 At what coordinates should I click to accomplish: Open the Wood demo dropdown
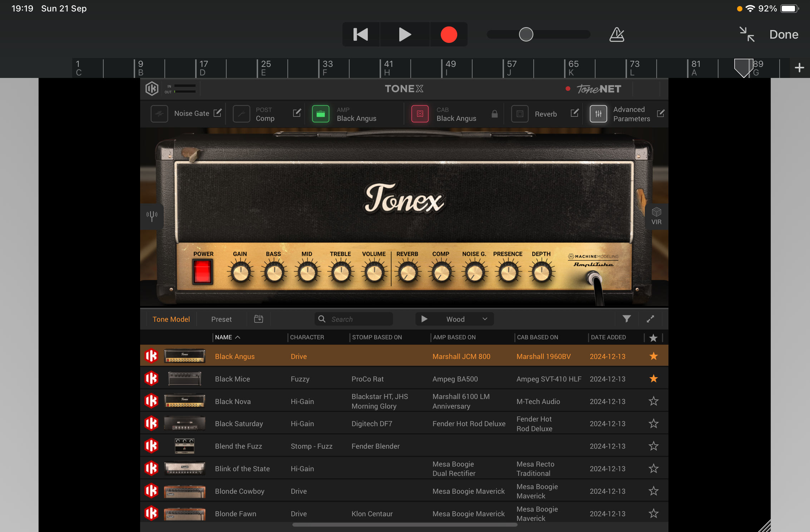click(x=485, y=319)
